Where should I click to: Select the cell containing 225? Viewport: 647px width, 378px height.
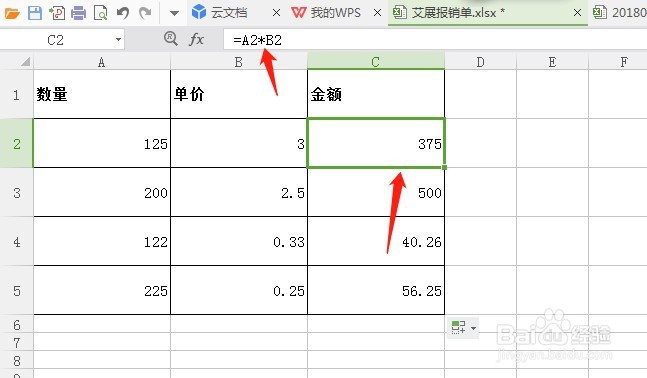pos(102,291)
